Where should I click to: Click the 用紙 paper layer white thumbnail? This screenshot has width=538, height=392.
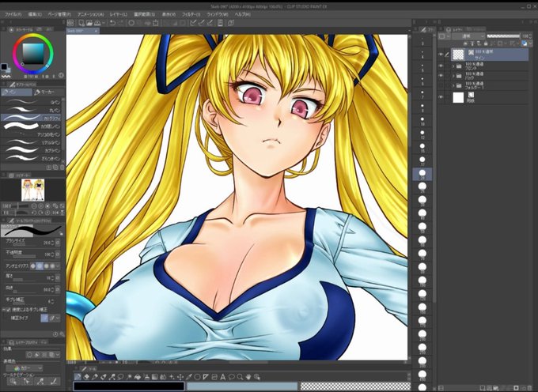click(x=458, y=98)
